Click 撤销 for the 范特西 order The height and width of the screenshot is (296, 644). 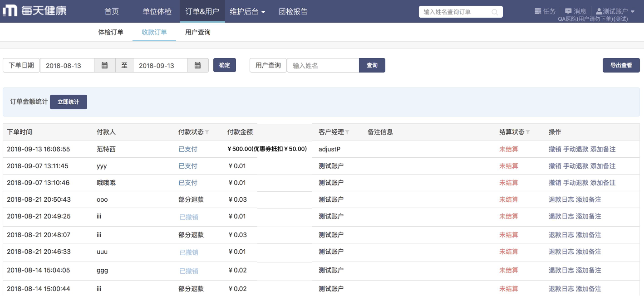[x=555, y=149]
